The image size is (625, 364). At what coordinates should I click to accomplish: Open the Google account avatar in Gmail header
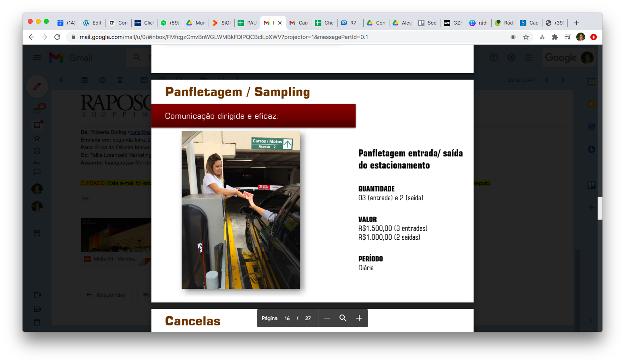point(587,58)
